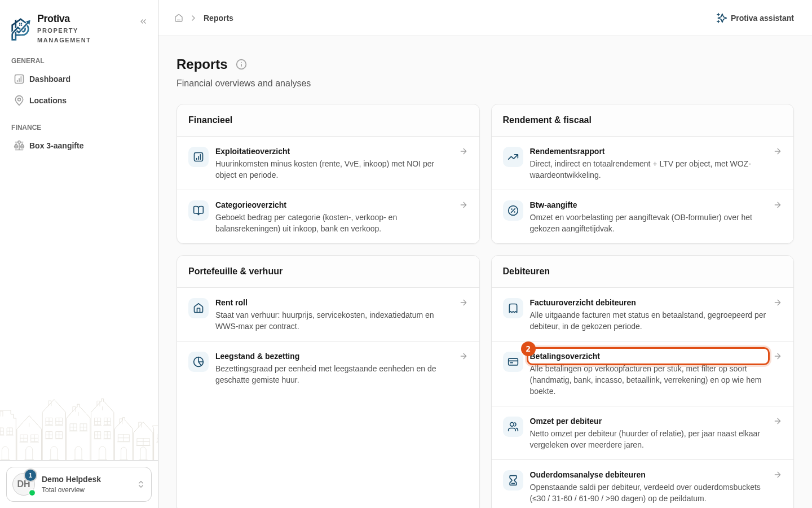Image resolution: width=812 pixels, height=508 pixels.
Task: Open the Protiva assistant
Action: click(755, 18)
